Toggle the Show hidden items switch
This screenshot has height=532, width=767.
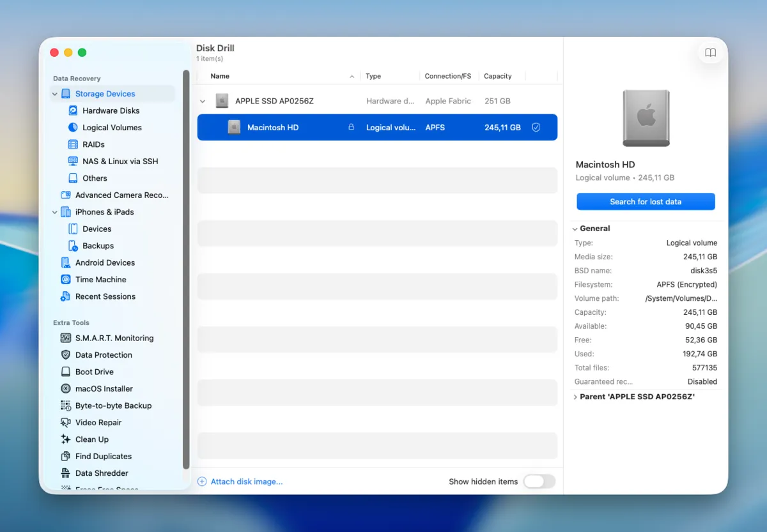coord(539,482)
